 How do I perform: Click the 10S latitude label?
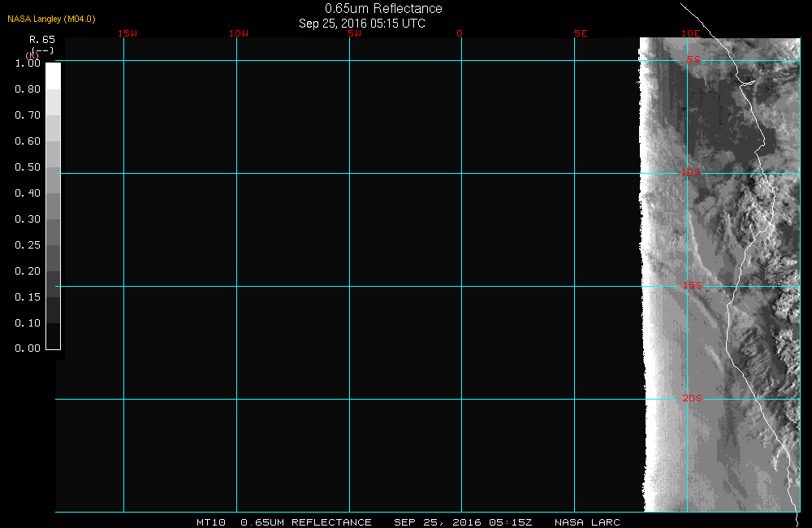click(691, 172)
